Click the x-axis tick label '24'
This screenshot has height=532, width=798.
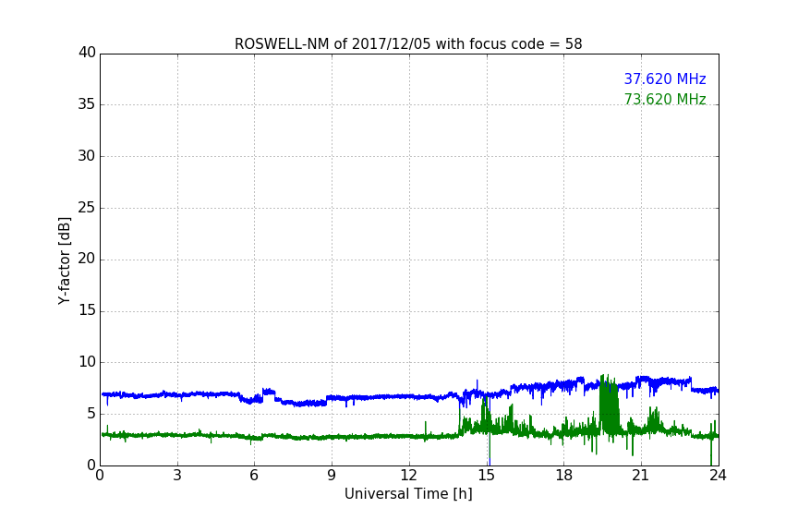[718, 476]
